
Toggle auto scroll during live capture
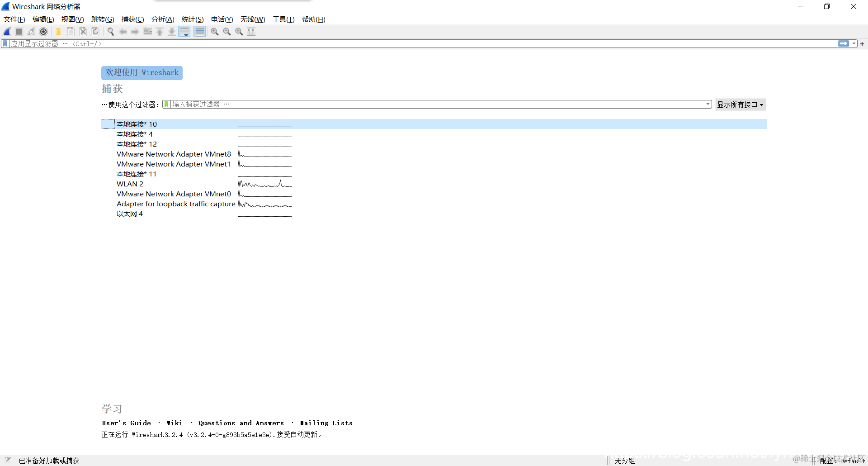(184, 32)
